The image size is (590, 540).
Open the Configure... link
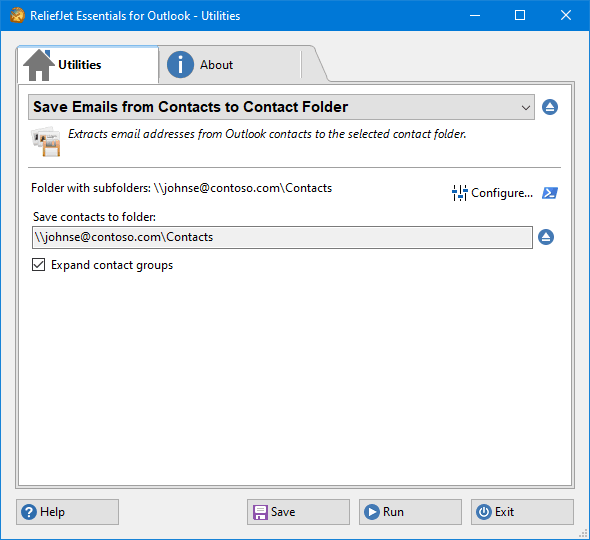coord(502,193)
